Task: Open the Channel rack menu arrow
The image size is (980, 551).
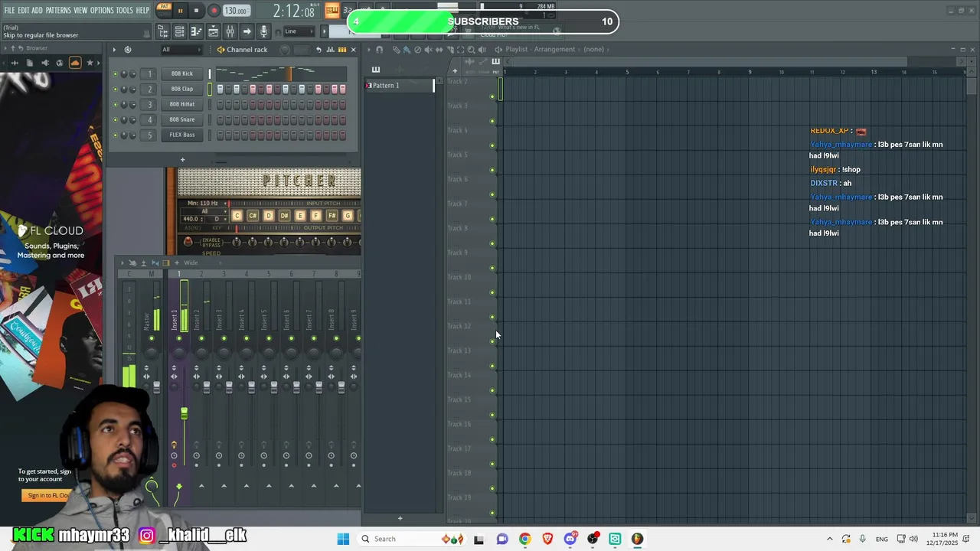Action: 114,50
